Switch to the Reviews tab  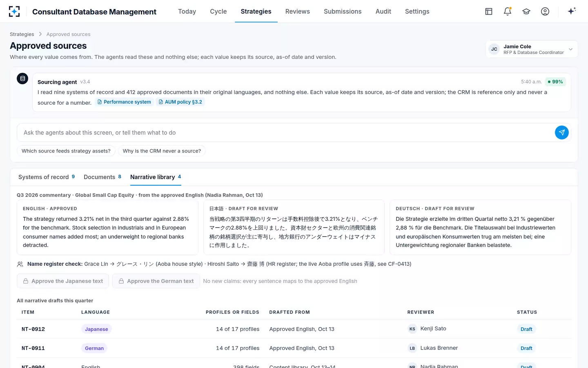[x=298, y=11]
